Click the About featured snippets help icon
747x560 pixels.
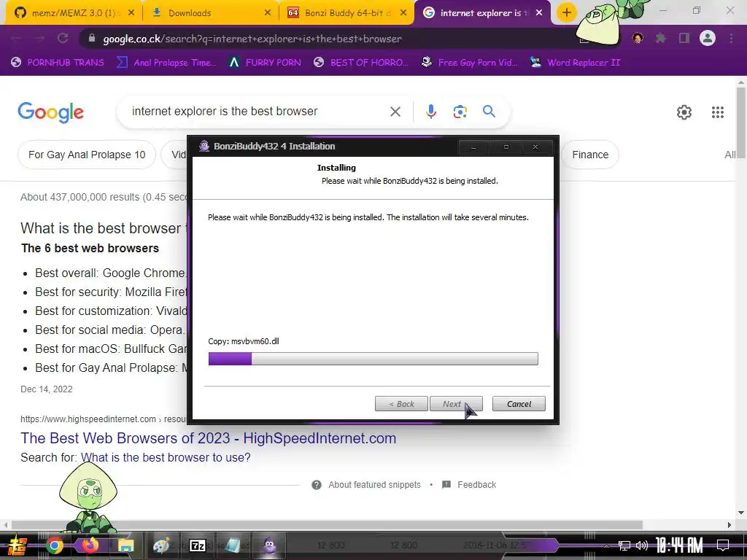point(317,485)
